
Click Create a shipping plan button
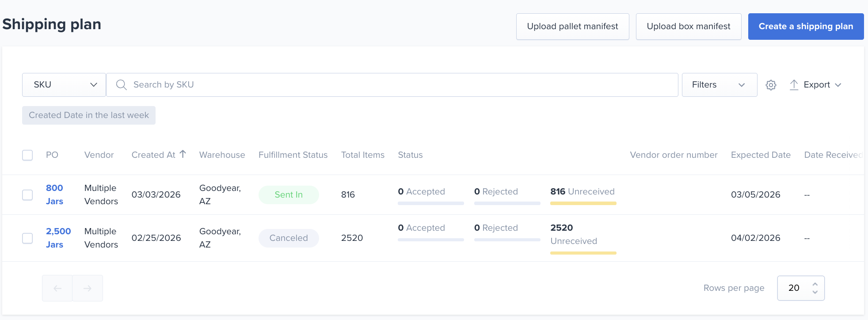click(806, 27)
